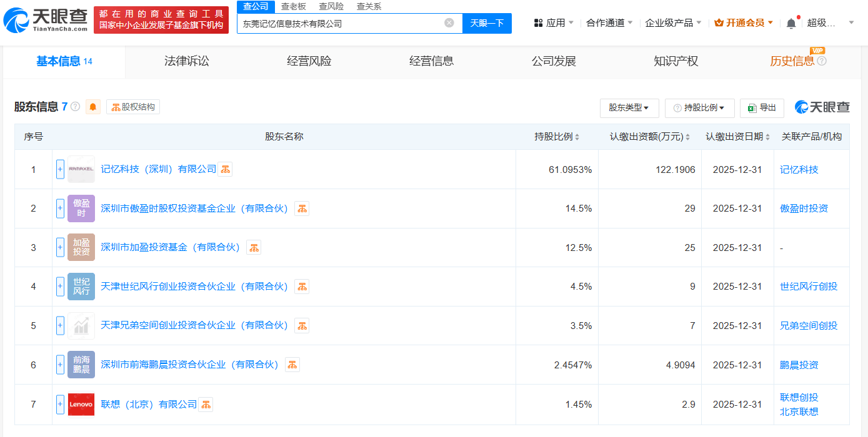Click the 前海鹏晨 logo tile
The width and height of the screenshot is (868, 437).
pos(81,365)
